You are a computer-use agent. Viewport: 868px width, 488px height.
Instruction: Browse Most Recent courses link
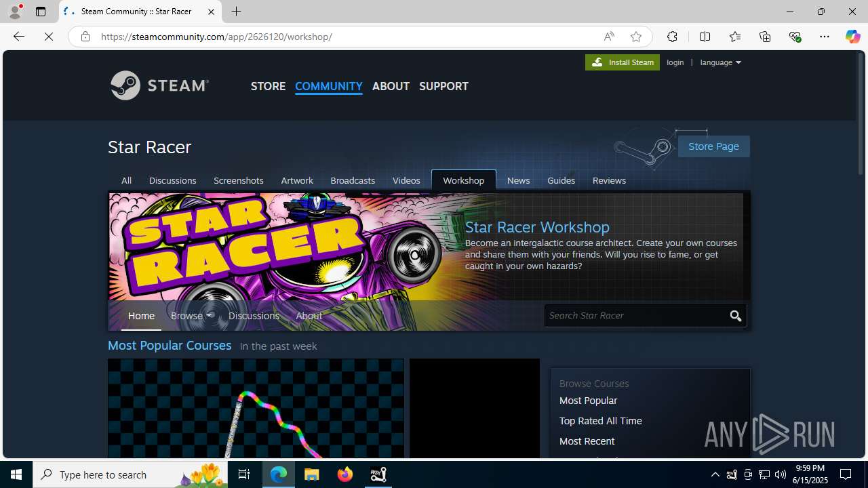coord(587,441)
